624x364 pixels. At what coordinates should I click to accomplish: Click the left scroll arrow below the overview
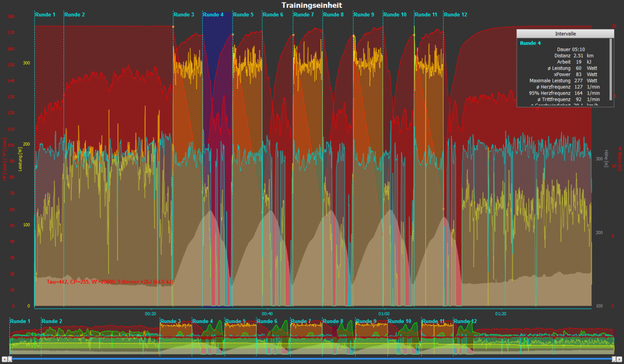pos(5,359)
